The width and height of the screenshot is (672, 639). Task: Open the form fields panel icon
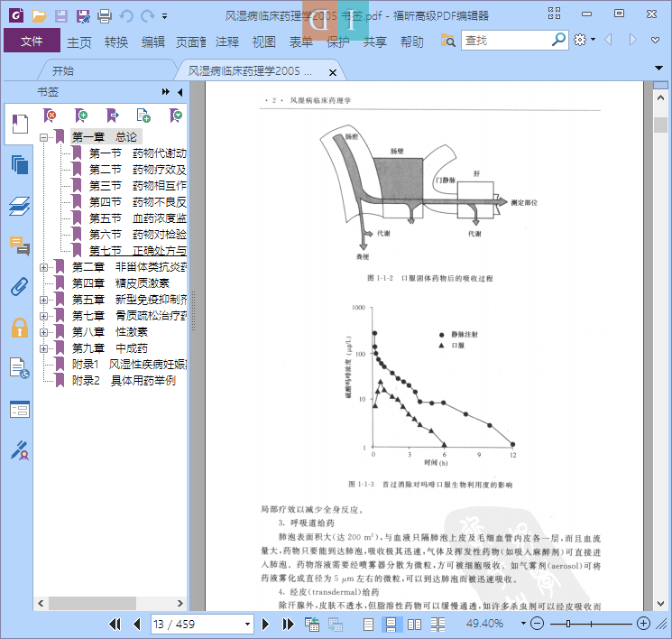point(20,409)
